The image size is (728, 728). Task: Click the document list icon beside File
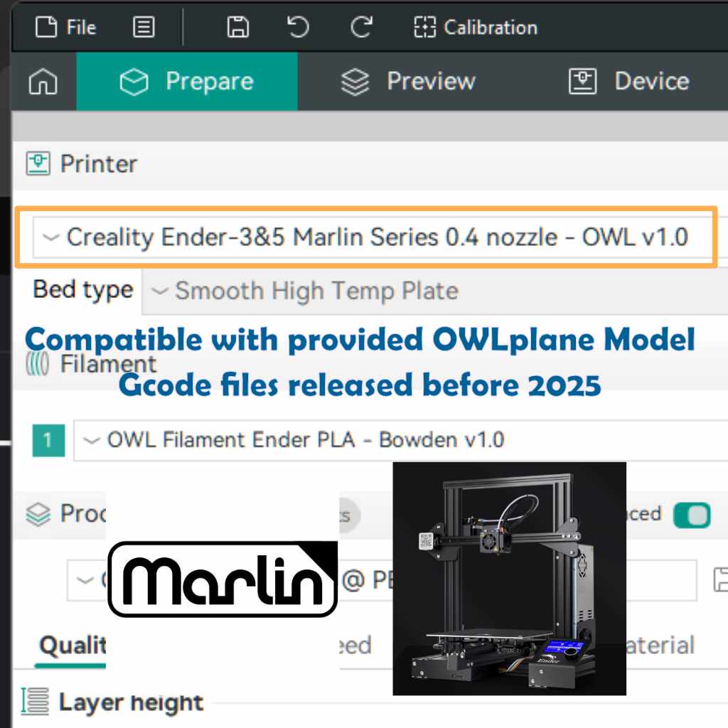[144, 28]
